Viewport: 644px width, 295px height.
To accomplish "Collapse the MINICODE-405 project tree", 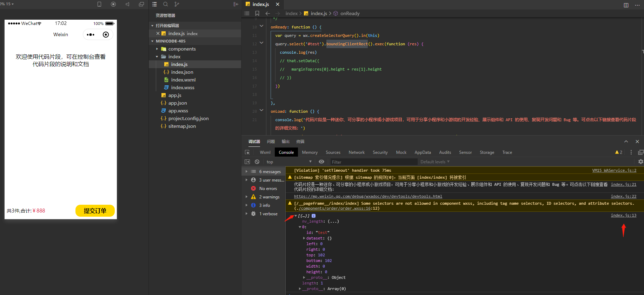I will tap(152, 41).
